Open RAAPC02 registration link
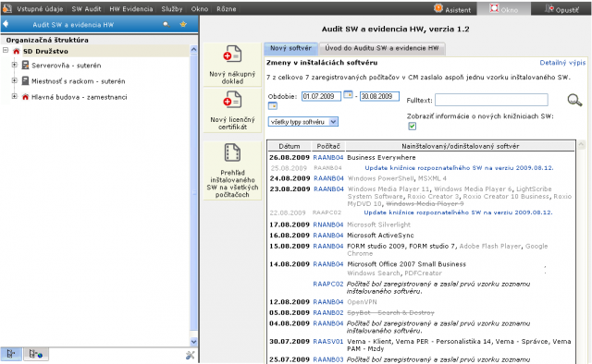 pyautogui.click(x=328, y=284)
